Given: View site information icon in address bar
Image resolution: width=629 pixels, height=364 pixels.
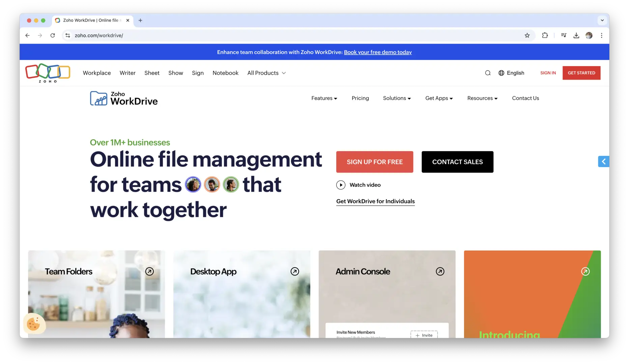Looking at the screenshot, I should click(x=68, y=35).
